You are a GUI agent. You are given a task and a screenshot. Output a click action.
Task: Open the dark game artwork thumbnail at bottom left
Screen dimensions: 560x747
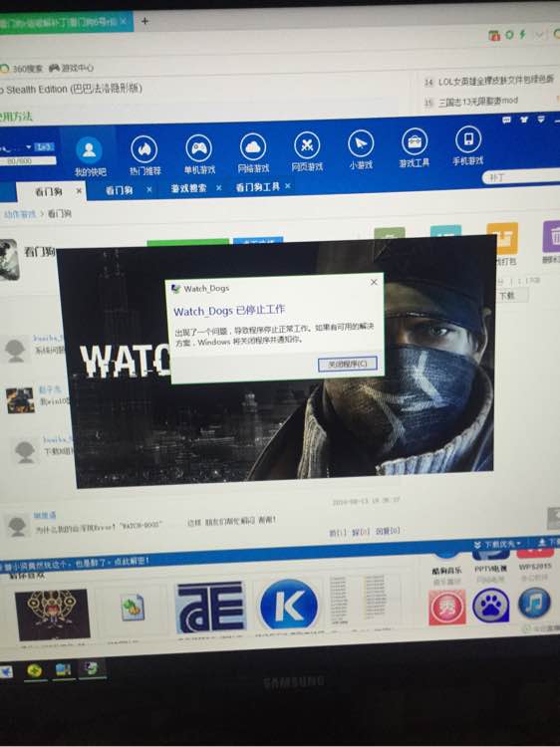(53, 615)
